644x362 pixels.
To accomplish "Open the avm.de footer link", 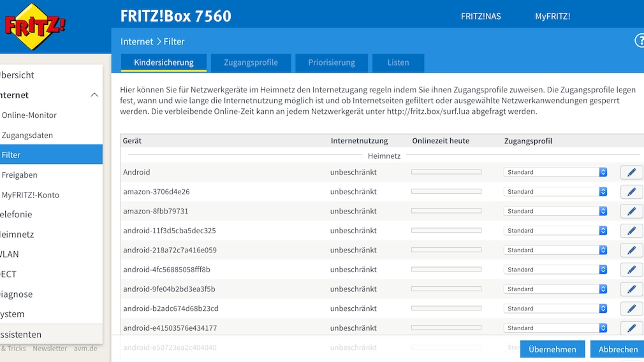I will (85, 349).
